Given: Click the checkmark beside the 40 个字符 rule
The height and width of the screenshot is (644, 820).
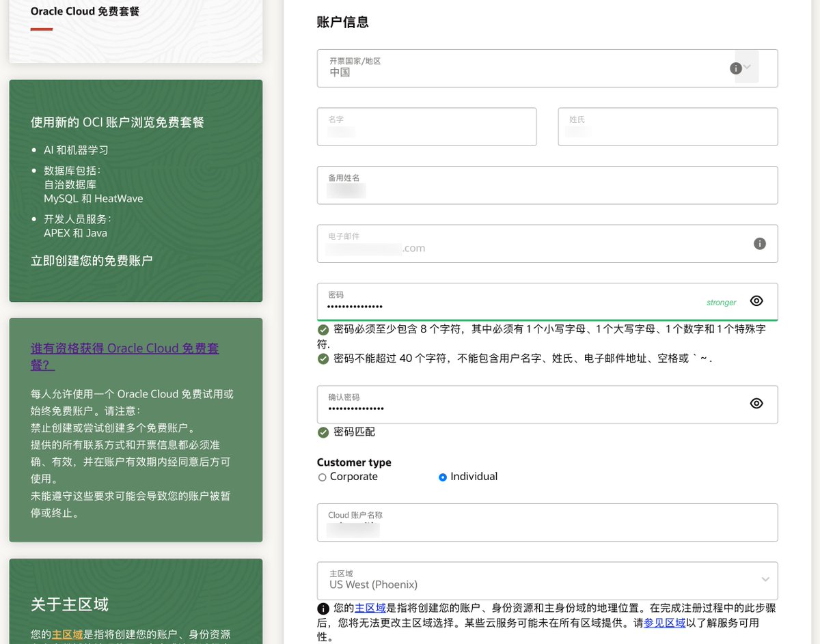Looking at the screenshot, I should point(323,359).
